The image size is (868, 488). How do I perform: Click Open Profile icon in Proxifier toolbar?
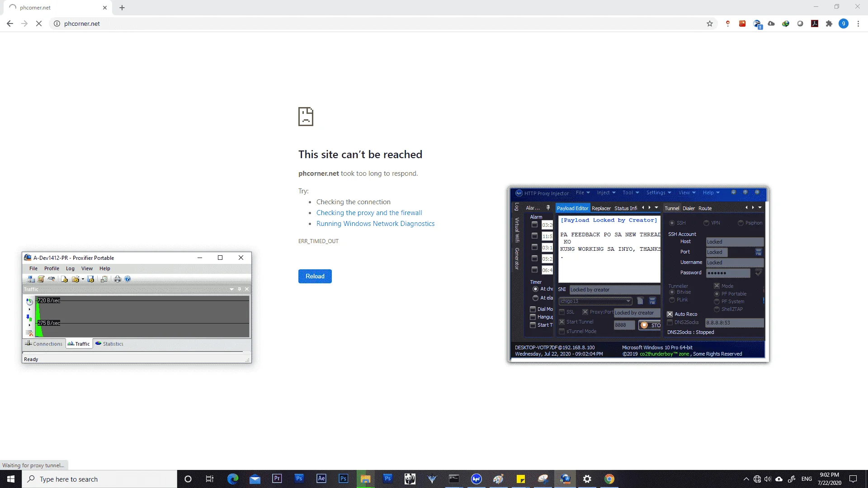[75, 279]
